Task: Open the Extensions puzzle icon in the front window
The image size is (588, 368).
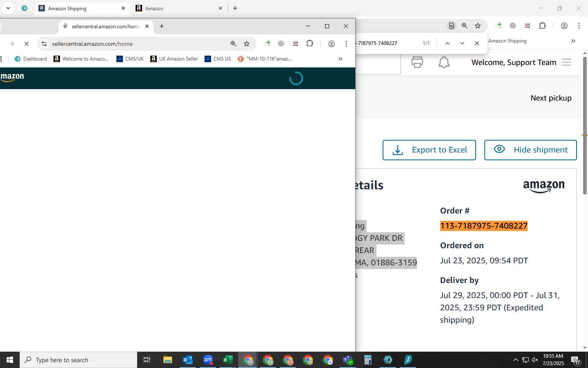Action: pyautogui.click(x=310, y=43)
